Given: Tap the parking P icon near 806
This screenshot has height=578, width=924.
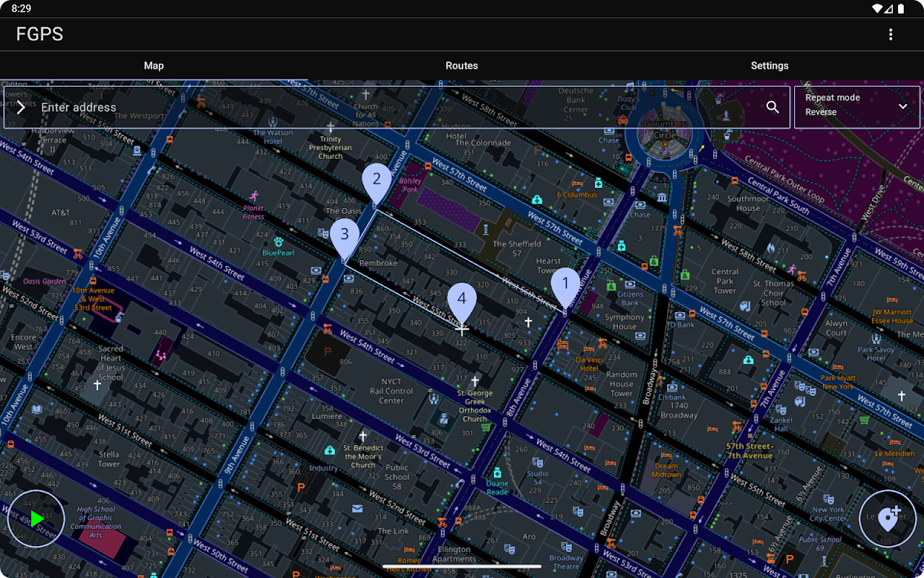Looking at the screenshot, I should click(328, 352).
